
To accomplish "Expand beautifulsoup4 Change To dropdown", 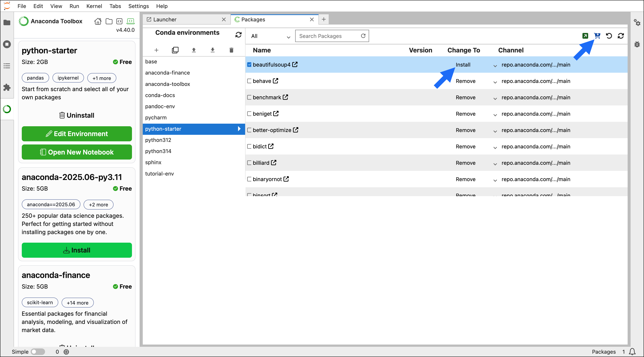I will (495, 66).
